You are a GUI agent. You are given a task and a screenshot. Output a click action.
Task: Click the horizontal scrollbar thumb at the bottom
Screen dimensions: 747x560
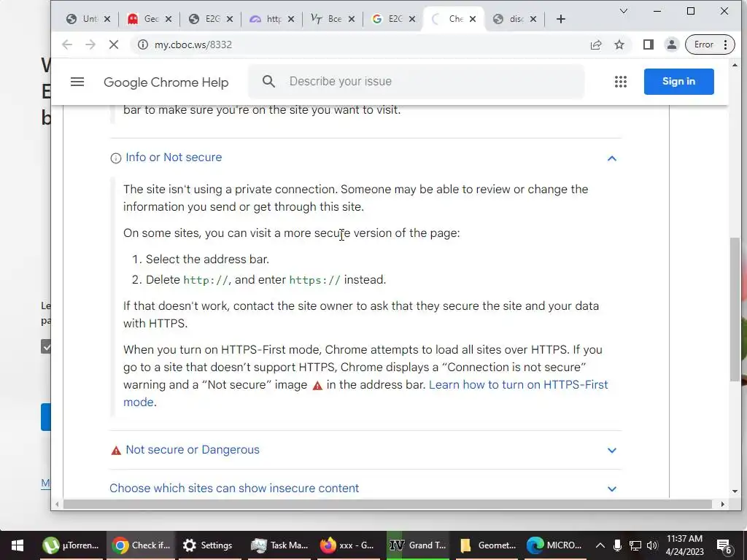(387, 504)
